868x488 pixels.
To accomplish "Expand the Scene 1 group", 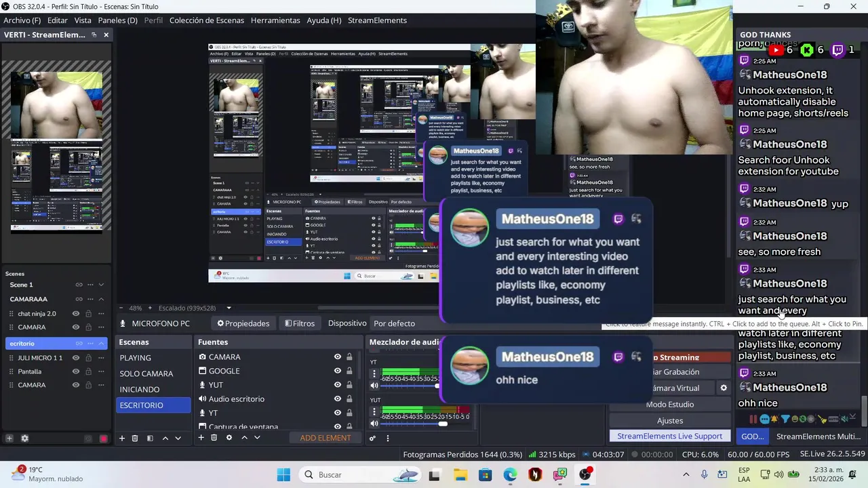I will 101,285.
